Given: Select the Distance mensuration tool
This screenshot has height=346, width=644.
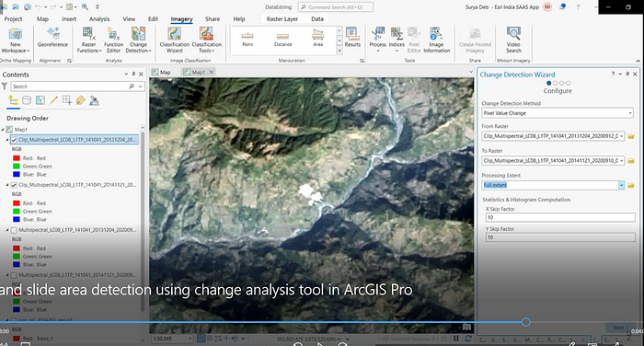Looking at the screenshot, I should click(282, 38).
